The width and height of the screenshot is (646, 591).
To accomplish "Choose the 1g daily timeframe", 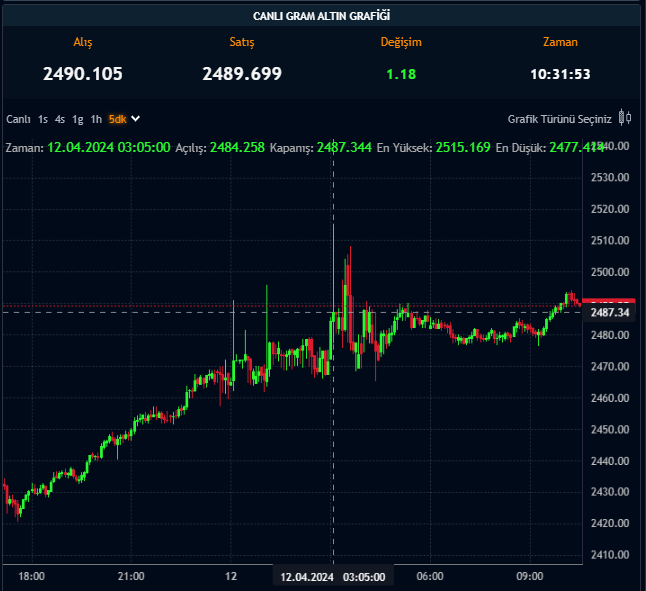I will (x=78, y=119).
